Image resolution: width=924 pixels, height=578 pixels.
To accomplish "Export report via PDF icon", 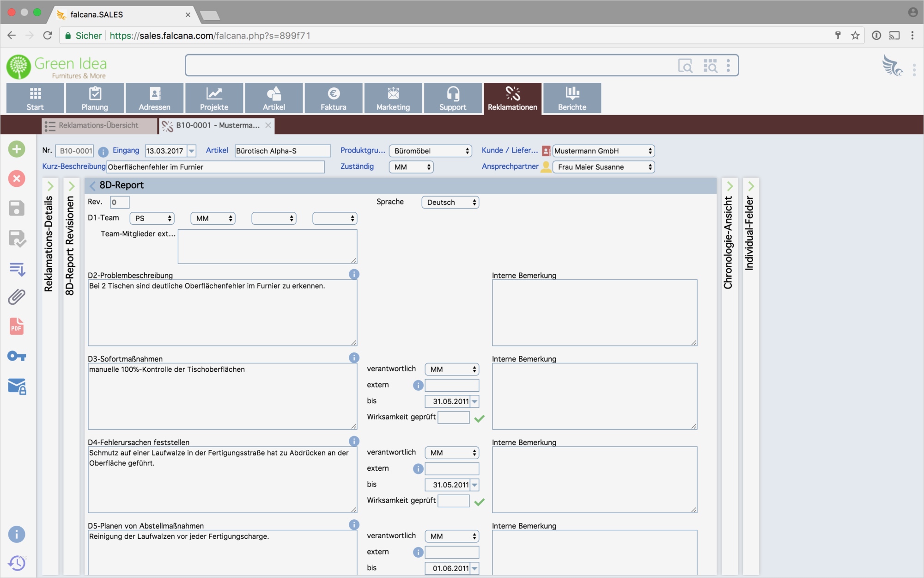I will 17,326.
